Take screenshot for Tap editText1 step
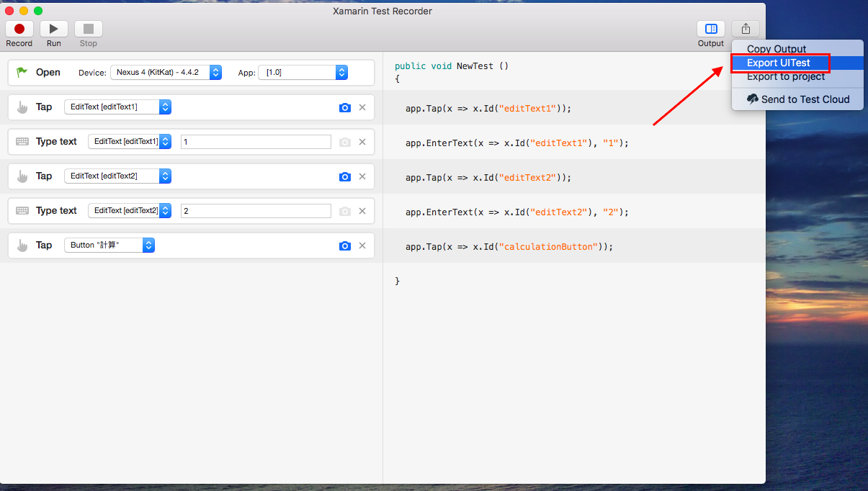 (x=345, y=107)
